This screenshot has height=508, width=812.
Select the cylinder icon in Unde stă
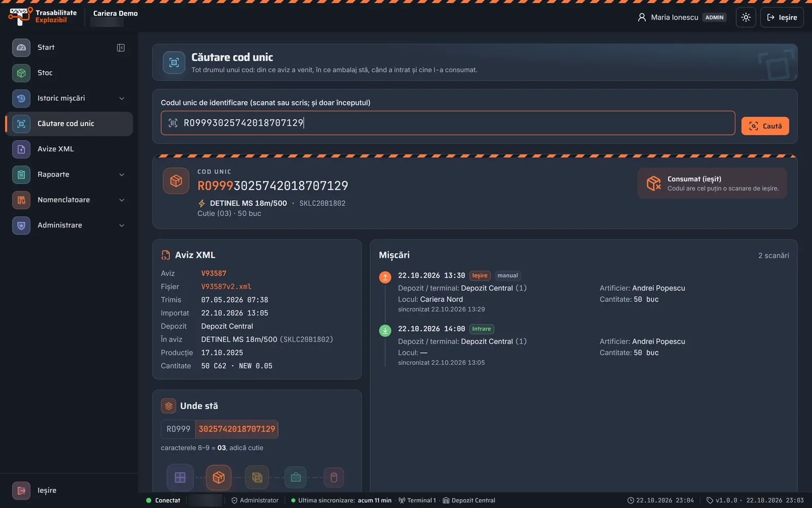click(x=334, y=478)
